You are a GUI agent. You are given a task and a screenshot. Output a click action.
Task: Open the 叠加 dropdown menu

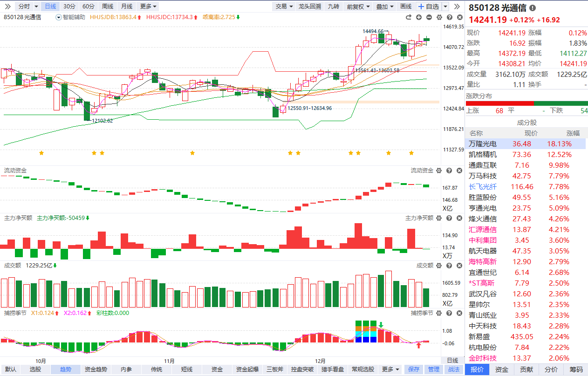[384, 6]
